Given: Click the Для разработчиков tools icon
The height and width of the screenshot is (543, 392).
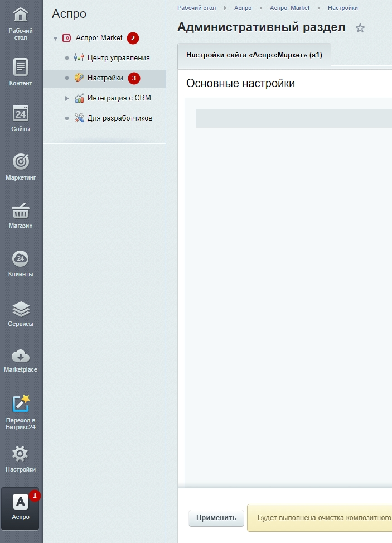Looking at the screenshot, I should (79, 118).
